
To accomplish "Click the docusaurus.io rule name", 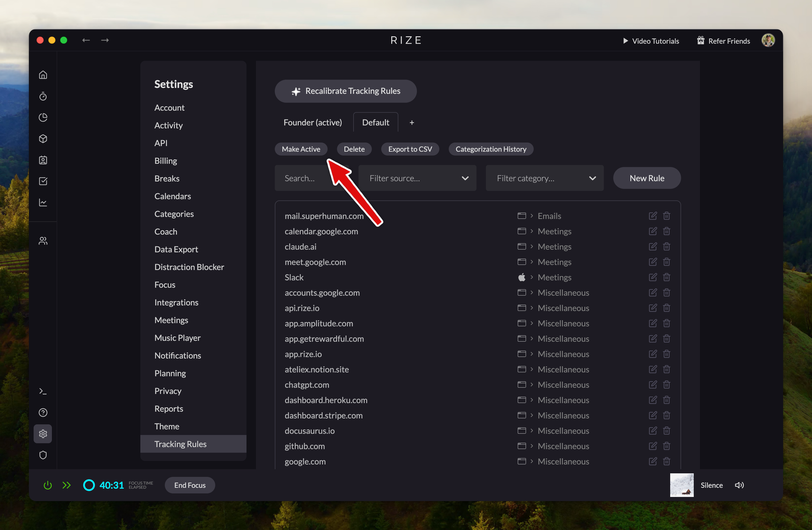I will click(310, 431).
